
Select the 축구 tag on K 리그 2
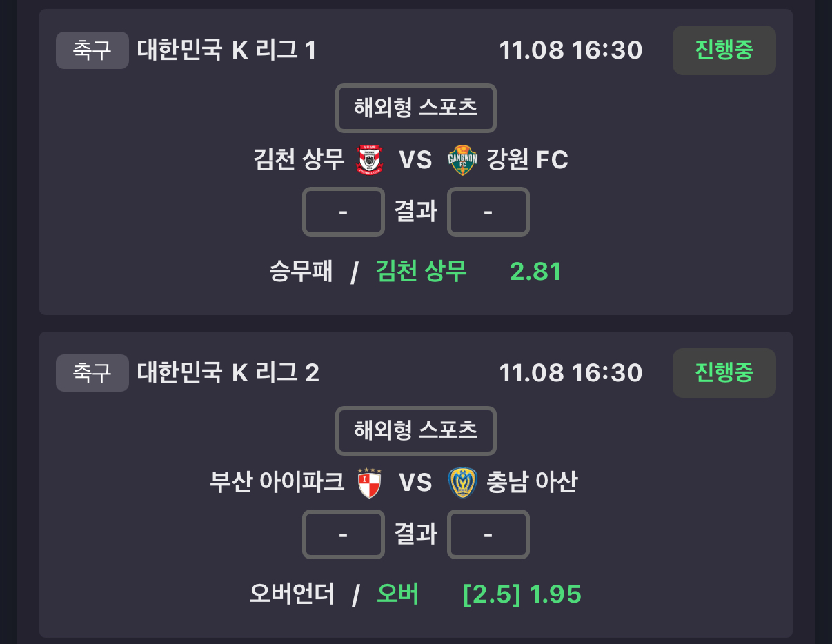(x=92, y=373)
